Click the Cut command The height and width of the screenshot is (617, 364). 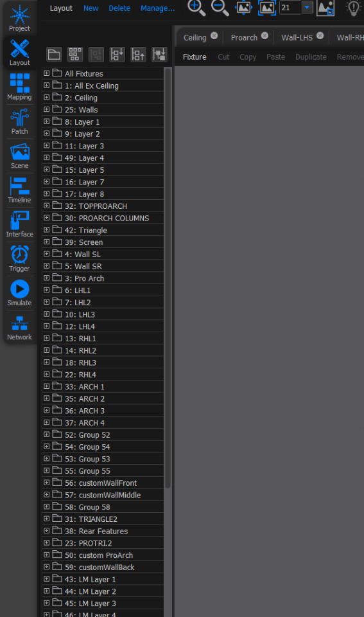pyautogui.click(x=223, y=57)
